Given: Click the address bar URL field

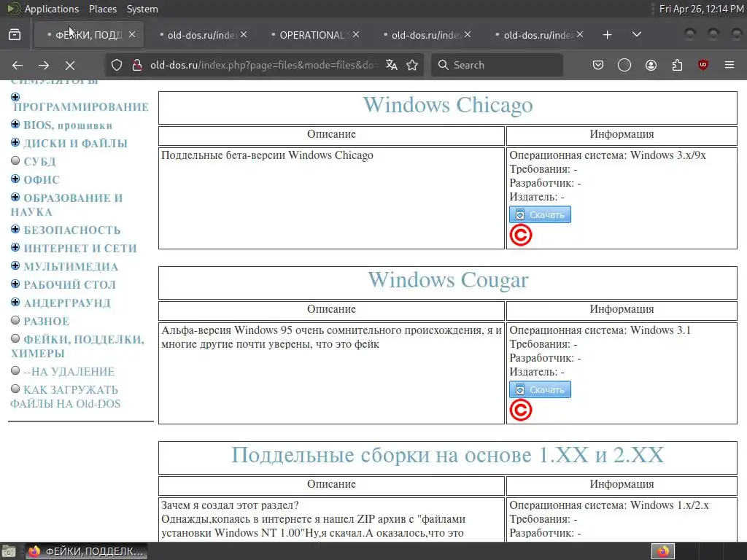Looking at the screenshot, I should [264, 65].
